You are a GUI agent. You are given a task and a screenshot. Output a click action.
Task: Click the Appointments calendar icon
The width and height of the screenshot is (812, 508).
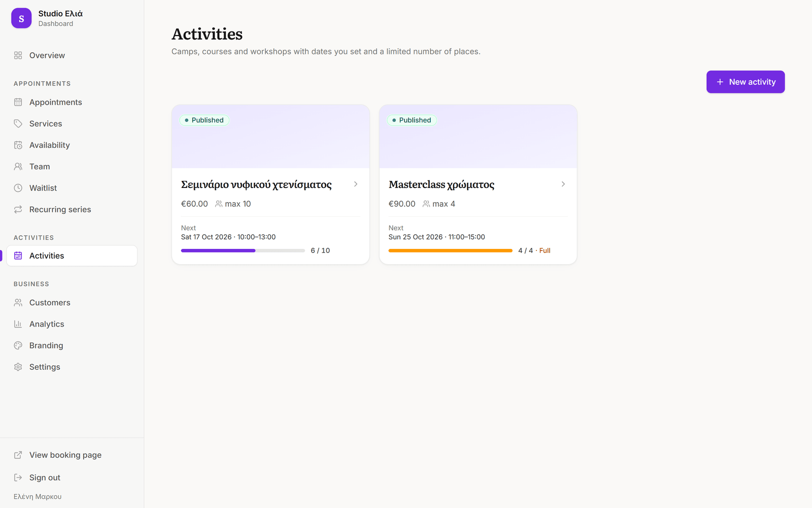(18, 102)
